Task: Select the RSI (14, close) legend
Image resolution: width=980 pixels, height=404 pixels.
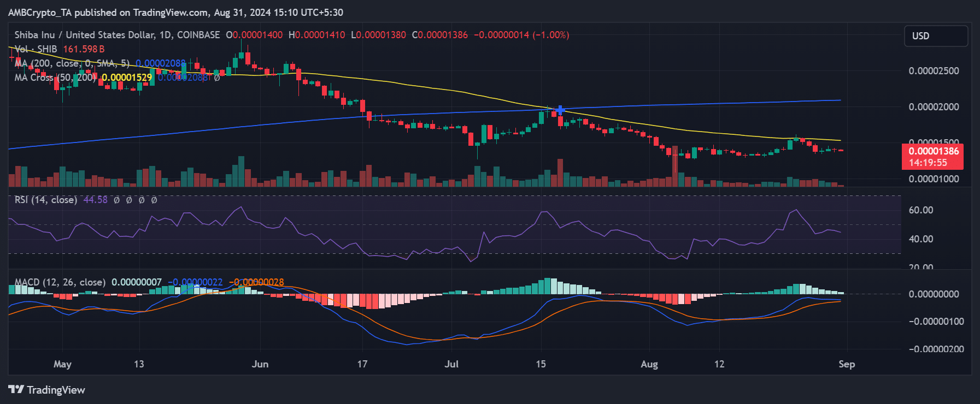Action: [x=46, y=200]
